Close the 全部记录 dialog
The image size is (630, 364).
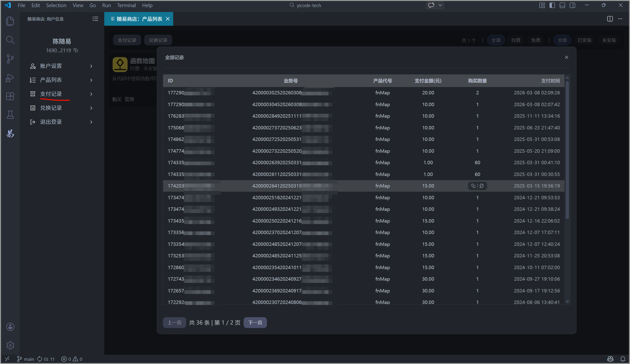pyautogui.click(x=566, y=57)
